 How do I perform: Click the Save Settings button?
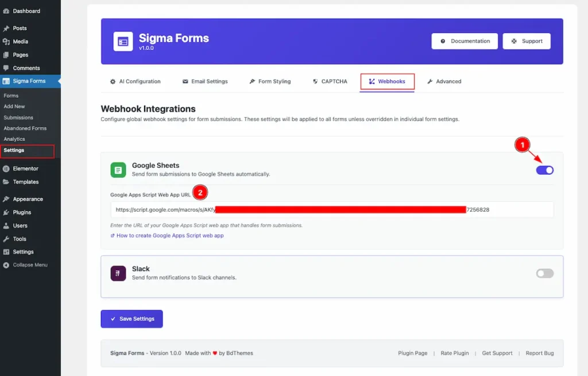click(131, 319)
